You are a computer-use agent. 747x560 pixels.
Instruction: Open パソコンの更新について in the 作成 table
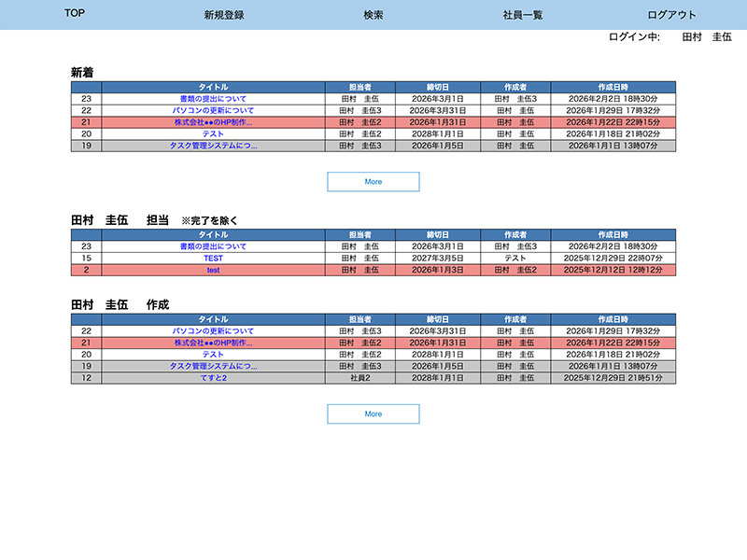(213, 331)
